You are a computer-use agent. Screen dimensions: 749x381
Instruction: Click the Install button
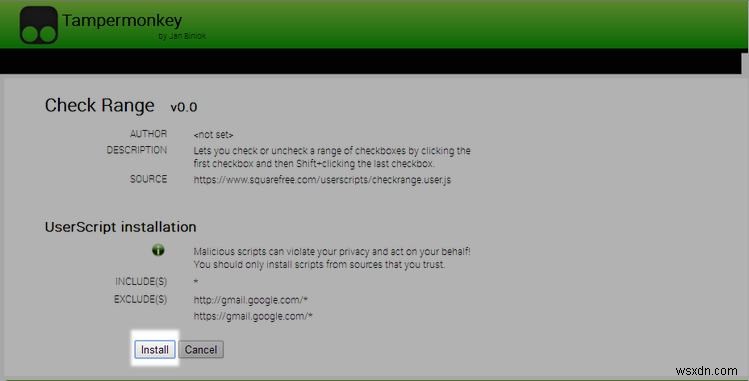(155, 349)
